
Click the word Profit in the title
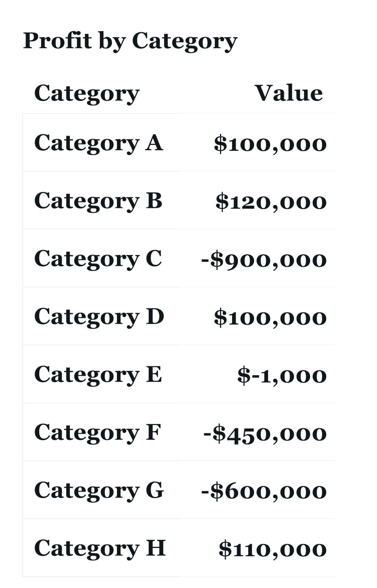pos(57,40)
